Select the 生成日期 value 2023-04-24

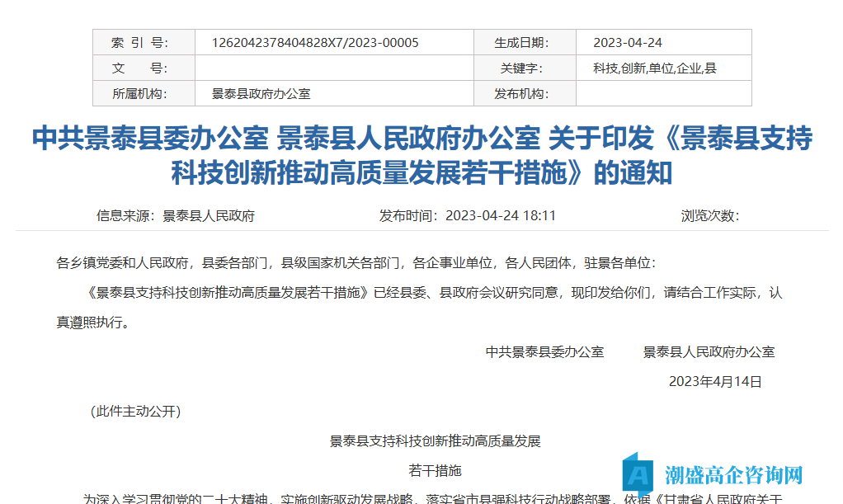click(x=628, y=43)
